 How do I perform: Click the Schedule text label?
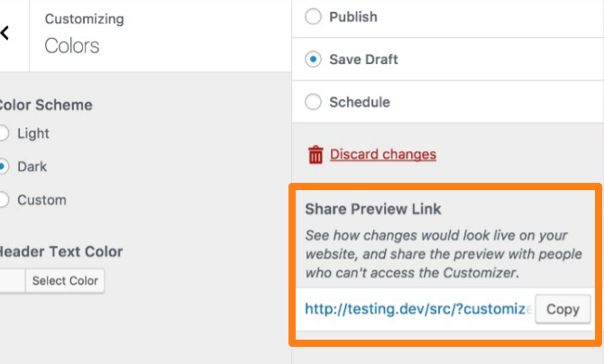(x=360, y=102)
